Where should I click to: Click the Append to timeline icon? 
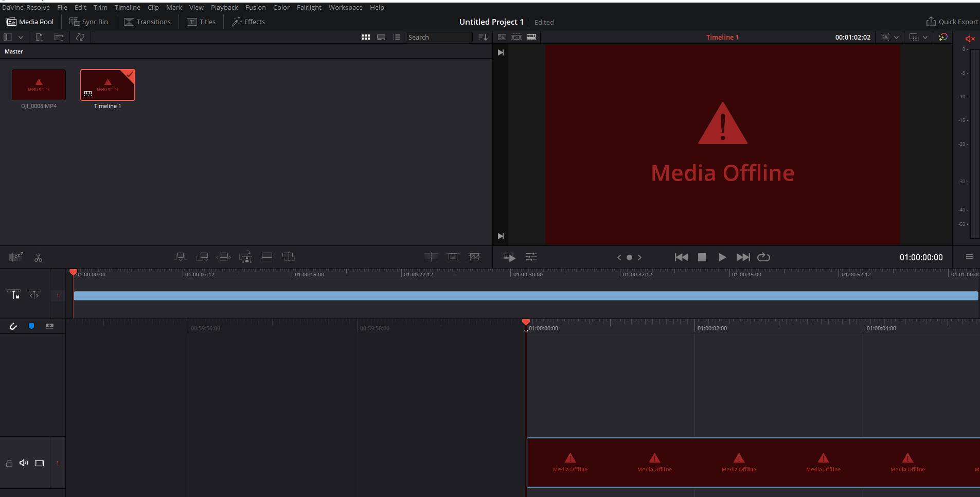(x=202, y=257)
